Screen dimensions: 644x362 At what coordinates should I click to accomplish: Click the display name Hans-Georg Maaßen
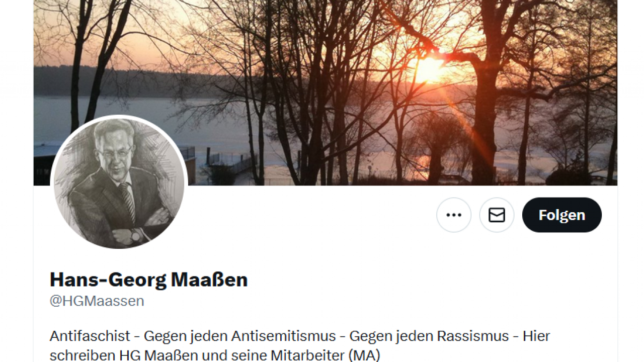(x=148, y=280)
